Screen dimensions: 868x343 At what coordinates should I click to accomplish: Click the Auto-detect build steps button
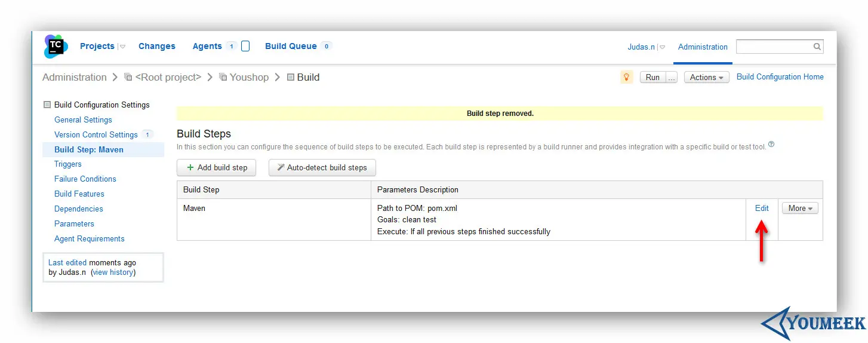(x=322, y=168)
